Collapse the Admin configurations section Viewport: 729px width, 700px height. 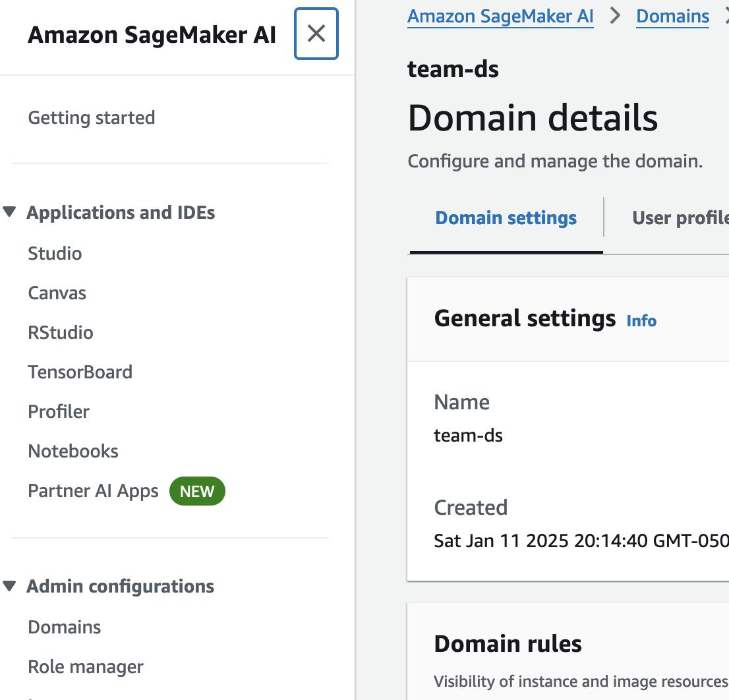[x=9, y=586]
